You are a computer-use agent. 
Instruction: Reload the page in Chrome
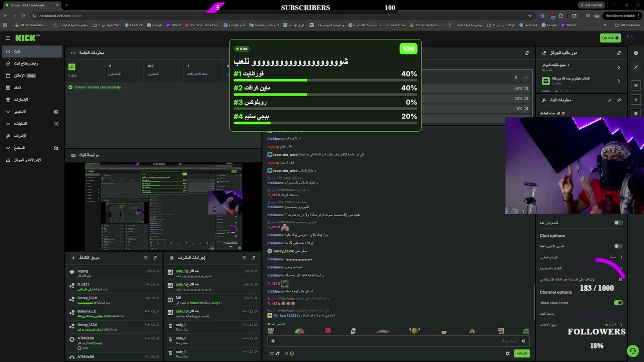tap(24, 16)
